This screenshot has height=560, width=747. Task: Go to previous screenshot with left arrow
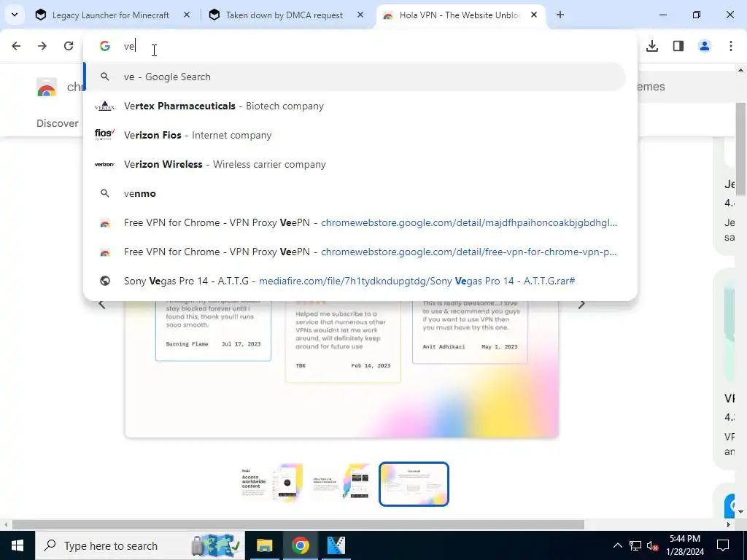click(x=102, y=305)
